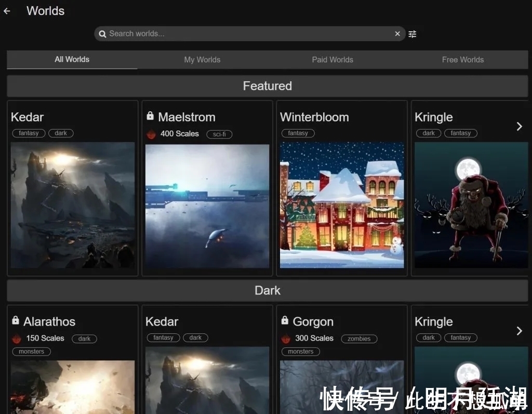
Task: Click the lock icon next to Gorgon
Action: pyautogui.click(x=285, y=320)
